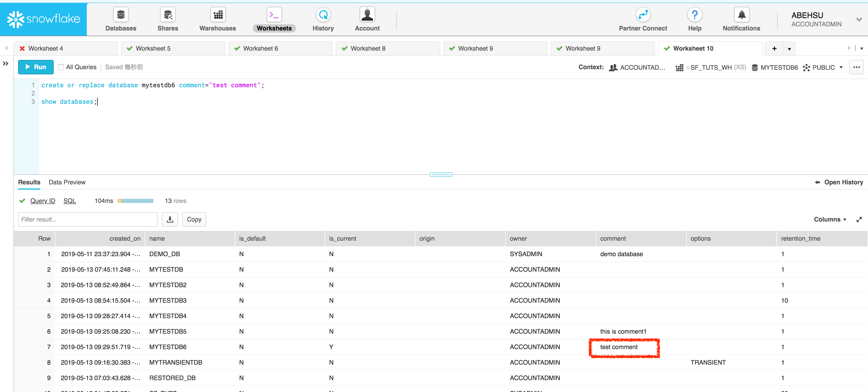This screenshot has width=868, height=392.
Task: Click the PUBLIC schema icon in Context
Action: (x=806, y=68)
